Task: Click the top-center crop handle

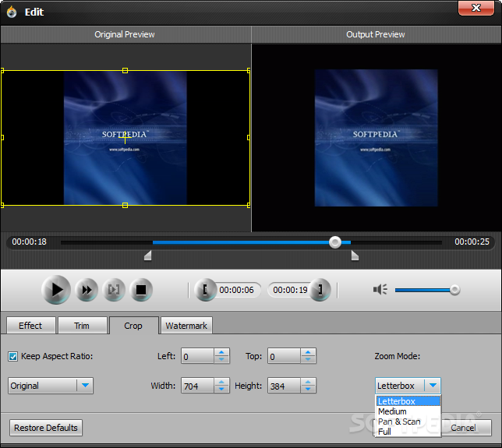Action: pyautogui.click(x=125, y=70)
